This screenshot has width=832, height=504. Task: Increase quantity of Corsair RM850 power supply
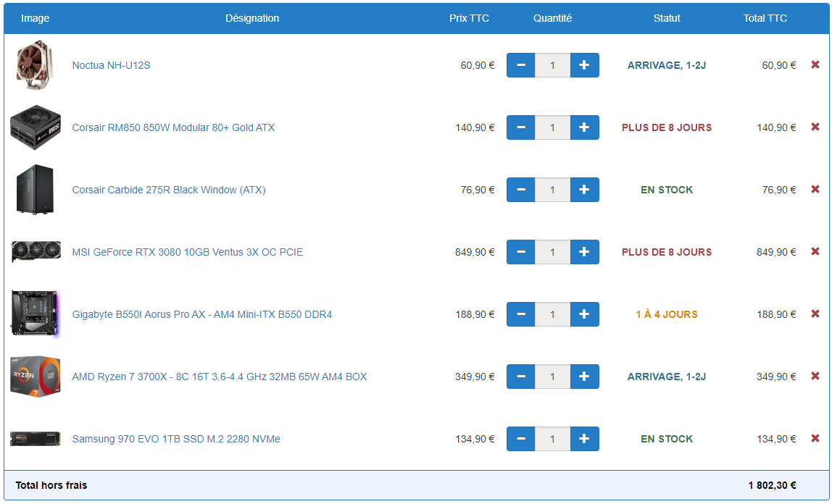click(584, 127)
